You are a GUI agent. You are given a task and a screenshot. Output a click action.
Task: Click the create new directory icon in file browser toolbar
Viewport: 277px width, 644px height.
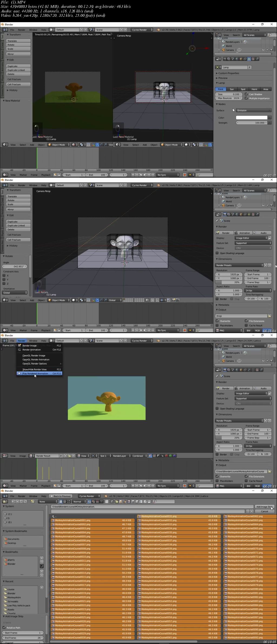[32, 502]
